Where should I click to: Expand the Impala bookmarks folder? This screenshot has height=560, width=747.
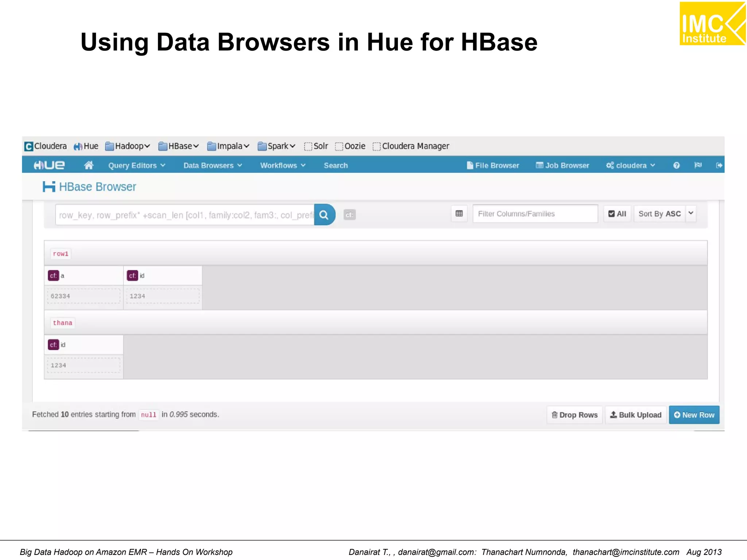(228, 146)
